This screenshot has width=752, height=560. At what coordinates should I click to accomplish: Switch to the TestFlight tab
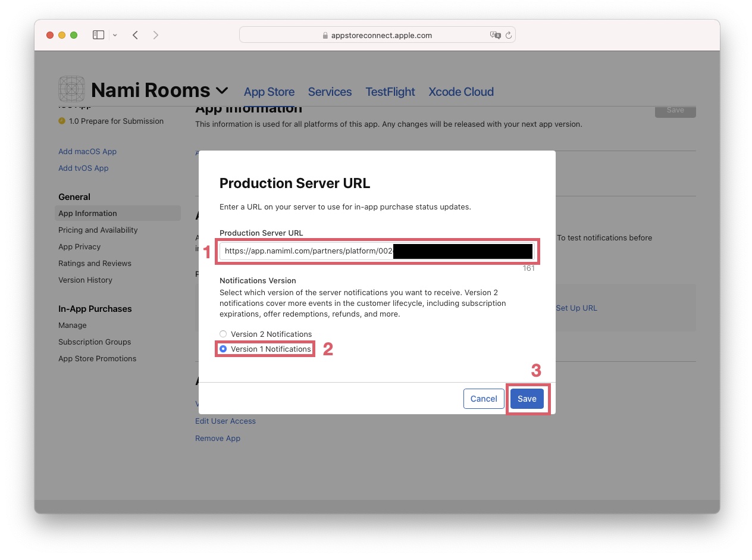click(x=390, y=92)
